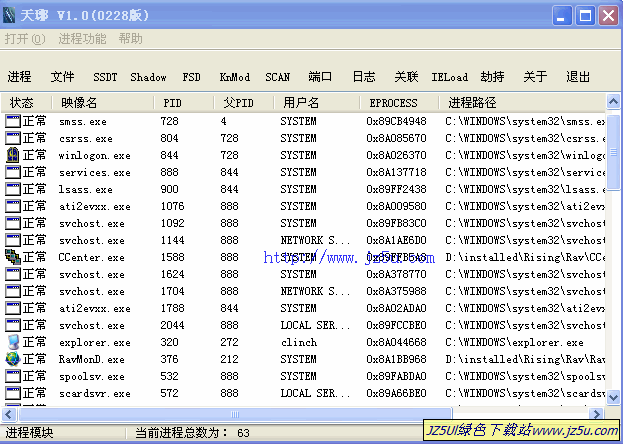Click icon of svchost.exe PID 1624
Viewport: 623px width, 444px height.
pyautogui.click(x=13, y=274)
